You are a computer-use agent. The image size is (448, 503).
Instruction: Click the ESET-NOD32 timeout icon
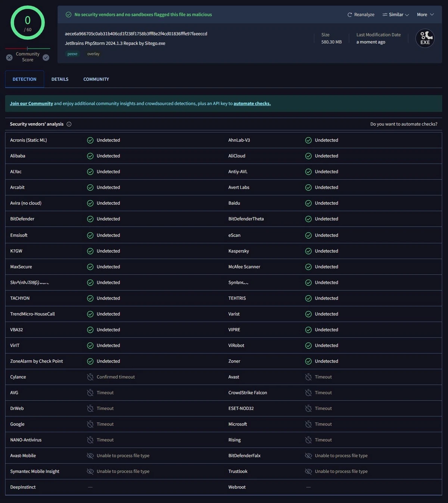tap(308, 409)
